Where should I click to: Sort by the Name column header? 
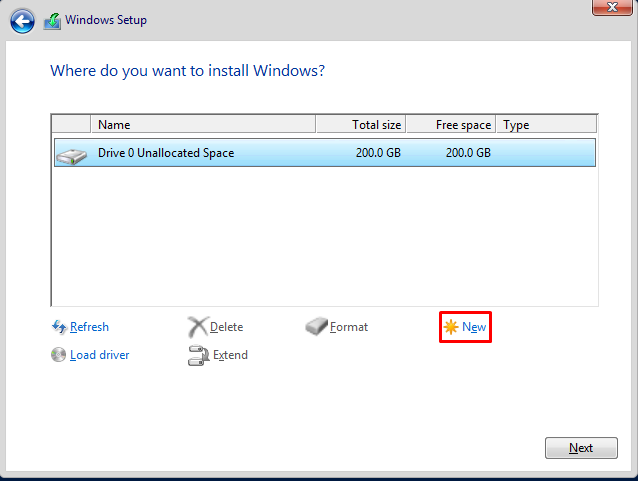coord(203,125)
